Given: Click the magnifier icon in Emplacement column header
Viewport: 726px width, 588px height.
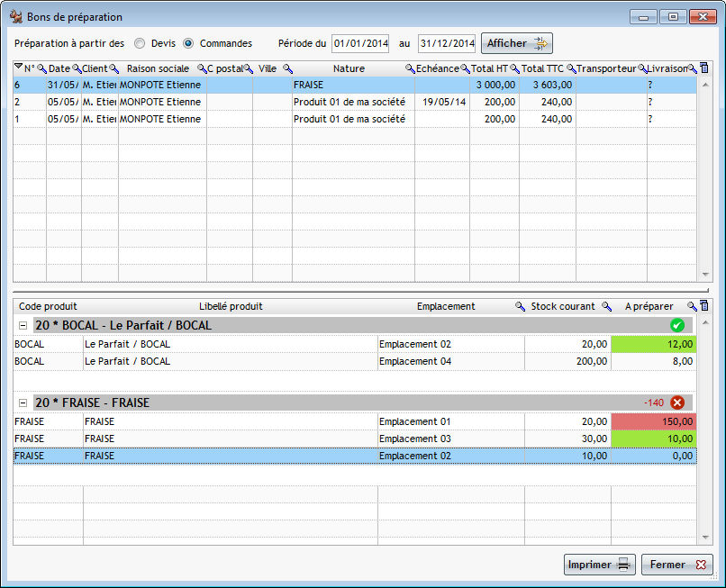Looking at the screenshot, I should pyautogui.click(x=520, y=306).
